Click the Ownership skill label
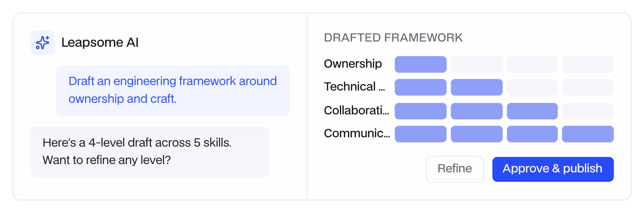The width and height of the screenshot is (644, 213). tap(353, 64)
